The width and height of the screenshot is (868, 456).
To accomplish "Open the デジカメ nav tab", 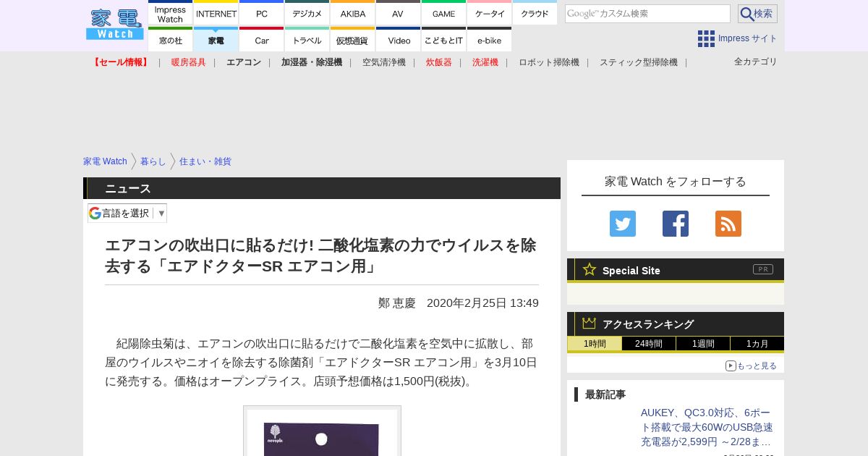I will (307, 13).
